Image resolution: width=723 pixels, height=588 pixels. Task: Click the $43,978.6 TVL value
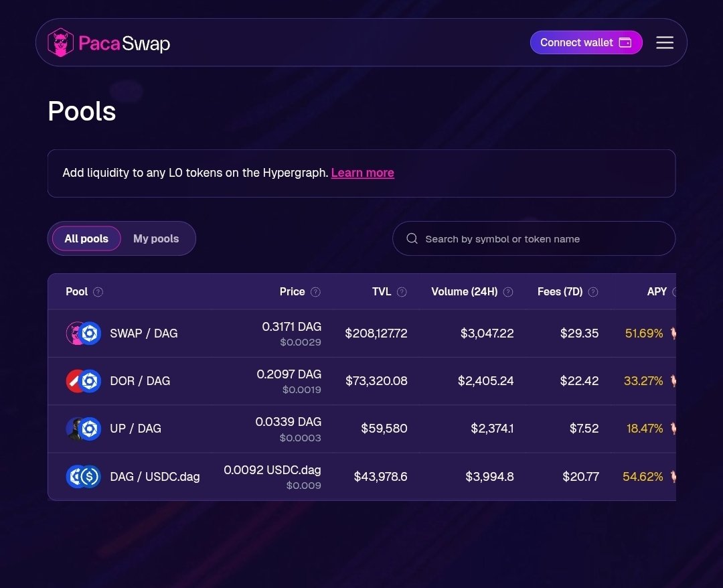point(380,476)
